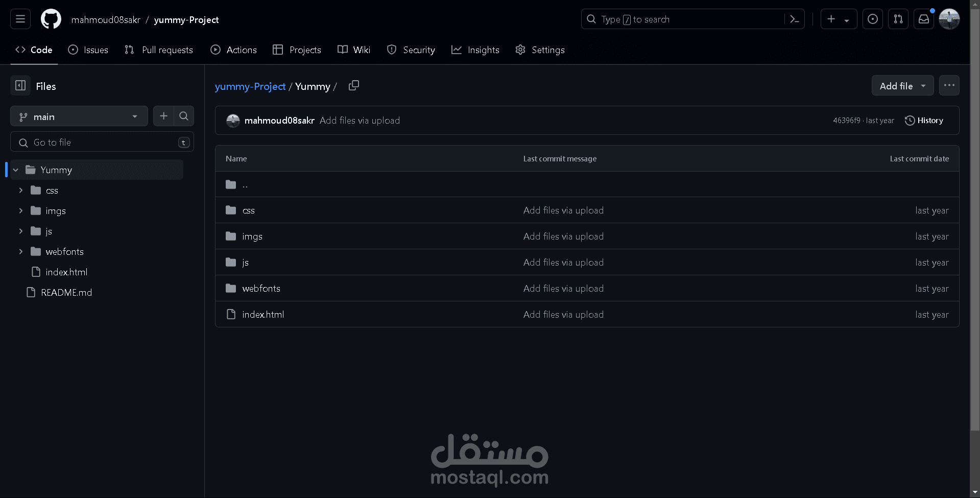Copy the Yummy folder path
This screenshot has width=980, height=498.
click(x=354, y=86)
